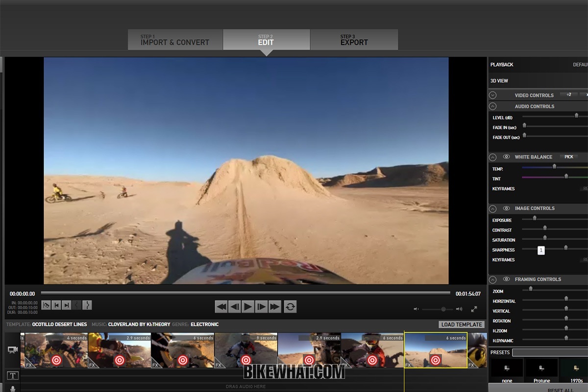Go to Step 3 Export tab
This screenshot has height=392, width=588.
click(x=354, y=40)
